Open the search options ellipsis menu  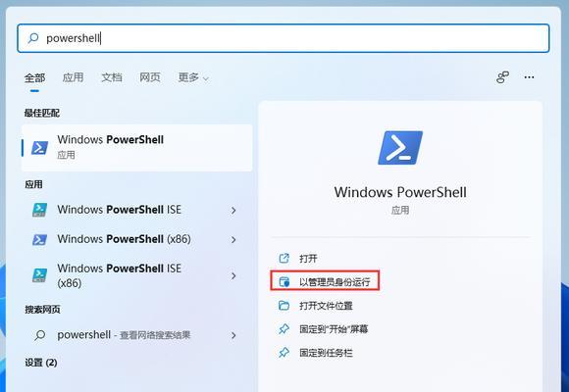pos(529,77)
